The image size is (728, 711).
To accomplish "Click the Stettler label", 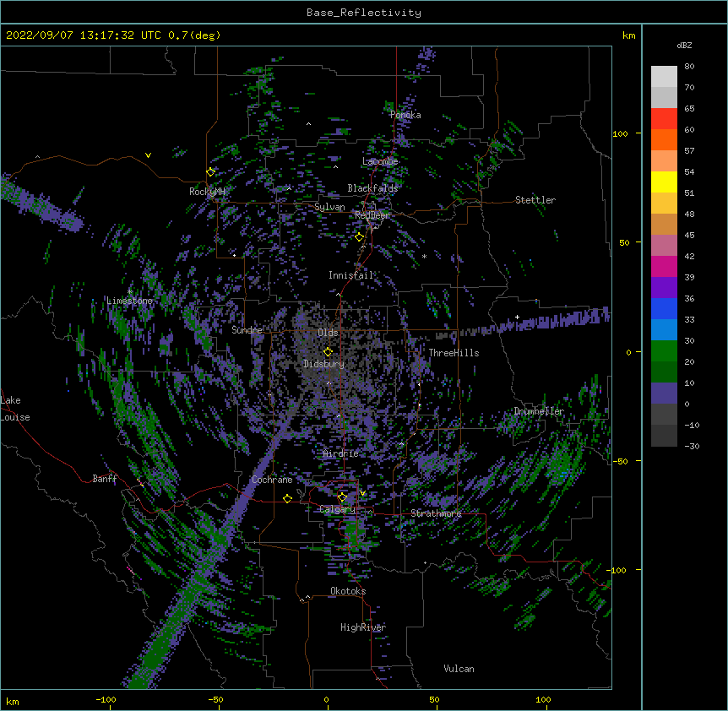I will [535, 200].
